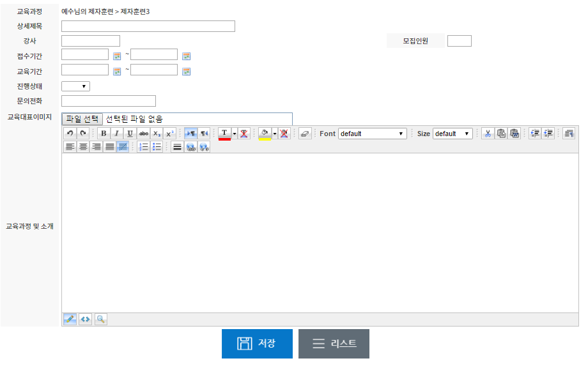Switch to the HTML source mode

(x=86, y=319)
